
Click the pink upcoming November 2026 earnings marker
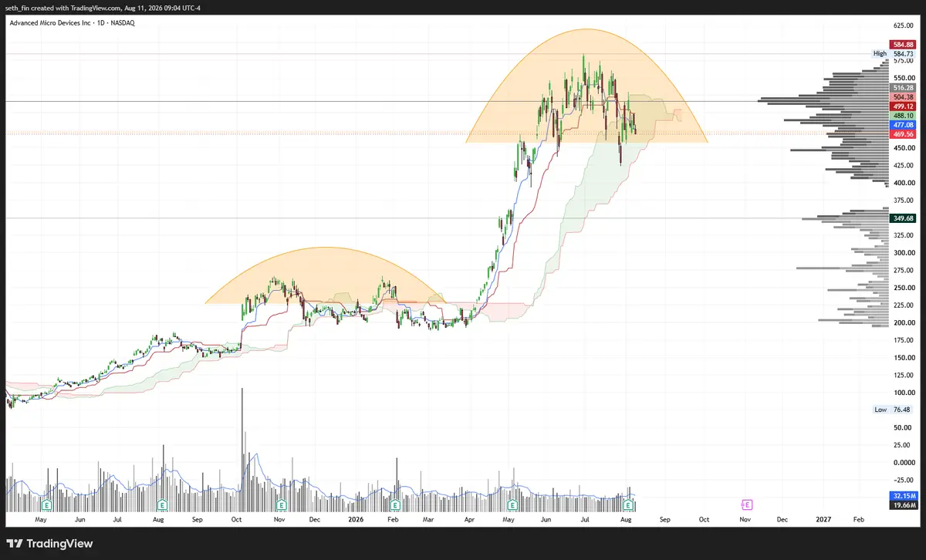click(x=746, y=505)
